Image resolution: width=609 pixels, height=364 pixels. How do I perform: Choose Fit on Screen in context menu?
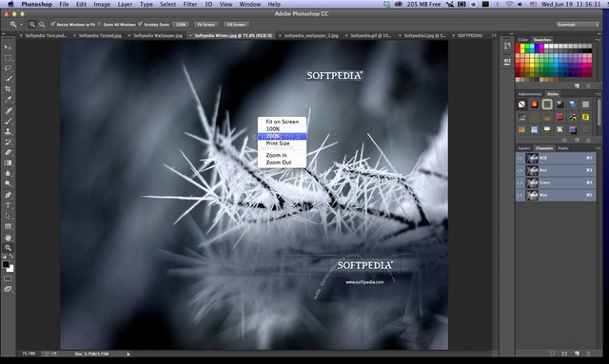point(282,122)
